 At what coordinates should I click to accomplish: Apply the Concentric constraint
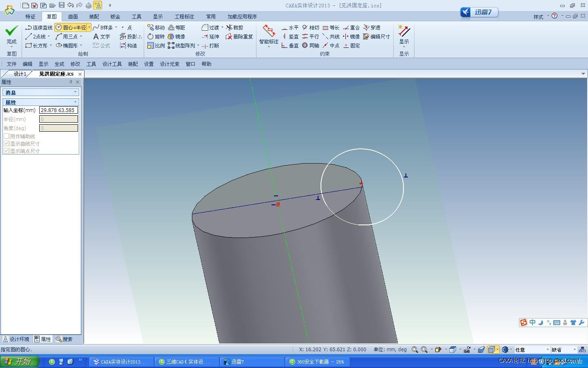tap(311, 45)
